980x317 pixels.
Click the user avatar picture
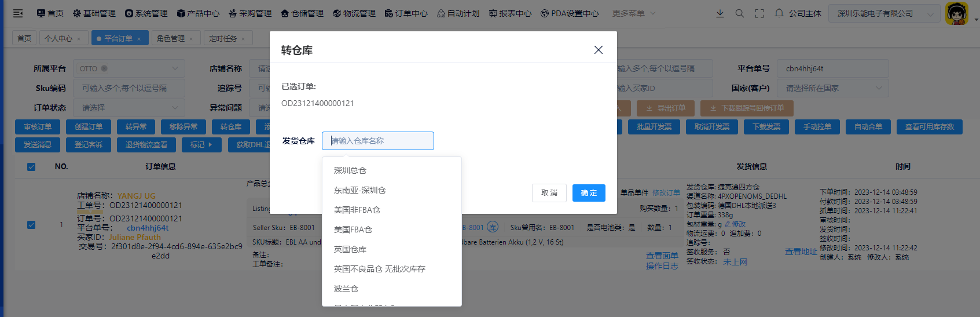(957, 13)
